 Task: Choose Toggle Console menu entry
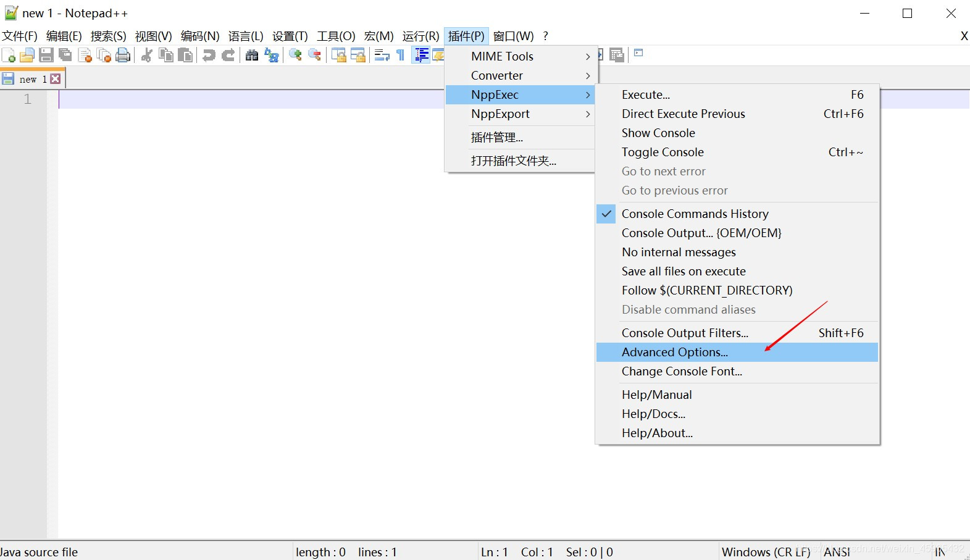pyautogui.click(x=737, y=152)
